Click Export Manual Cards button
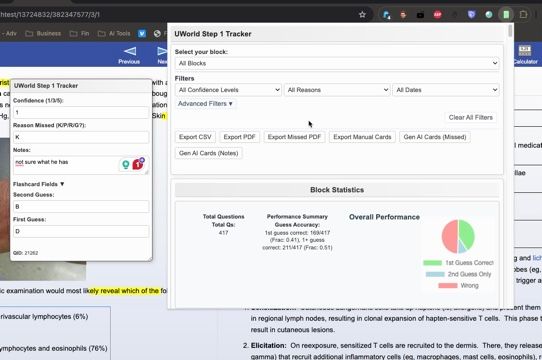This screenshot has width=542, height=360. 362,137
